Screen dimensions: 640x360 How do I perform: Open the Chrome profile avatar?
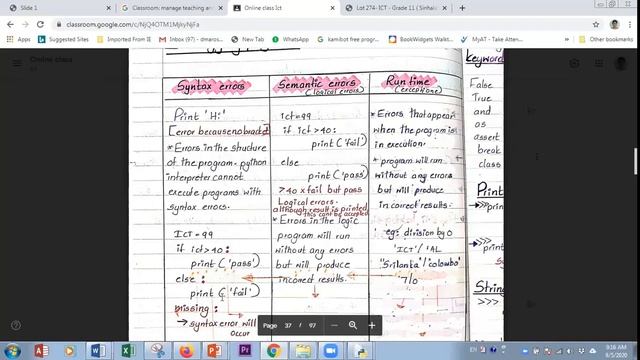[614, 24]
